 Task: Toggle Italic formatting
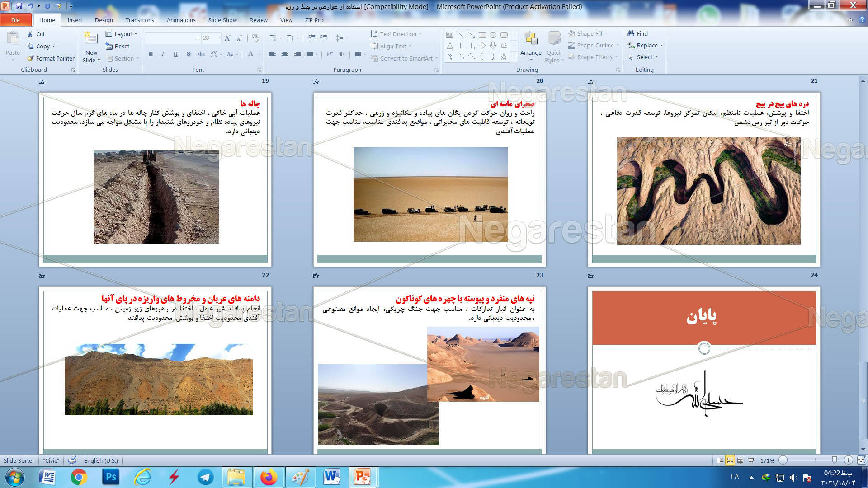pos(163,54)
